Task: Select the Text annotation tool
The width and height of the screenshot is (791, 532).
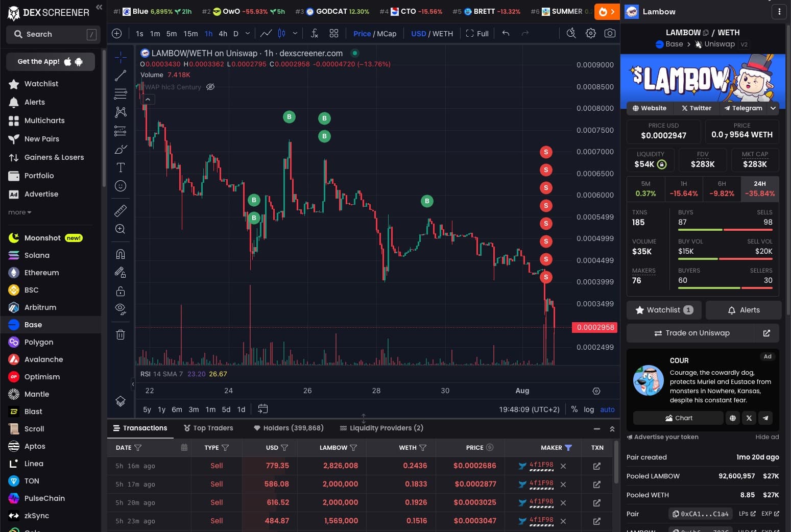Action: pyautogui.click(x=121, y=167)
